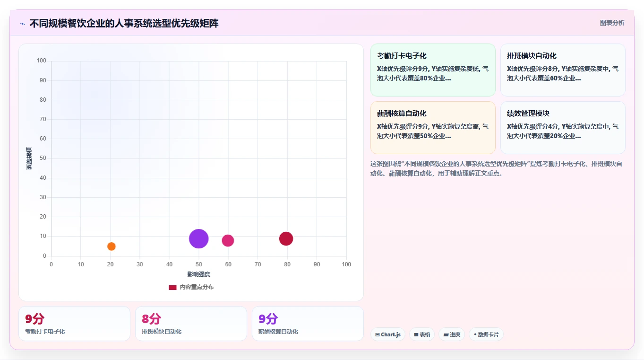
Task: Toggle the 内容重点分布 legend item
Action: 191,287
